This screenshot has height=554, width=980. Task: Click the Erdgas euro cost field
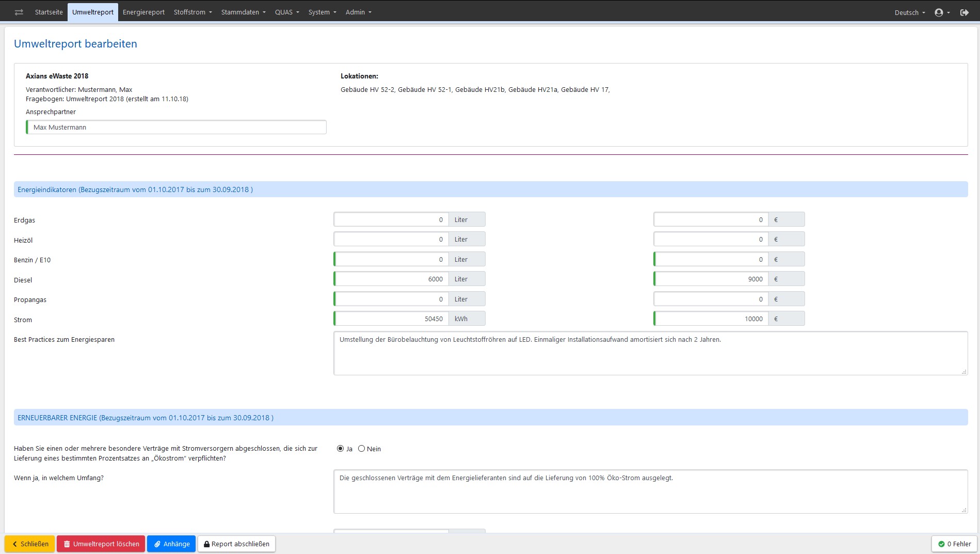pyautogui.click(x=711, y=219)
